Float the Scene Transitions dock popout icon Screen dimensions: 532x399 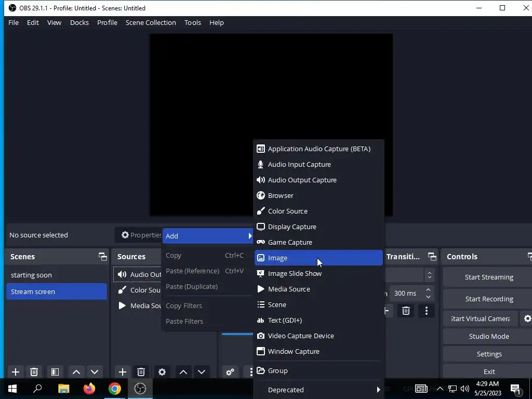tap(432, 257)
